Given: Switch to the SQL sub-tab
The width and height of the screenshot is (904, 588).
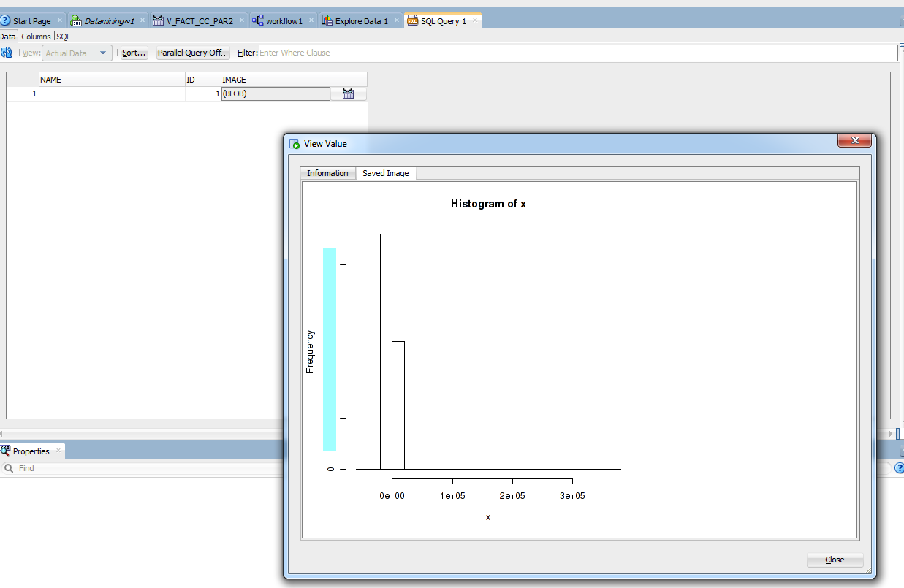Looking at the screenshot, I should (x=64, y=37).
